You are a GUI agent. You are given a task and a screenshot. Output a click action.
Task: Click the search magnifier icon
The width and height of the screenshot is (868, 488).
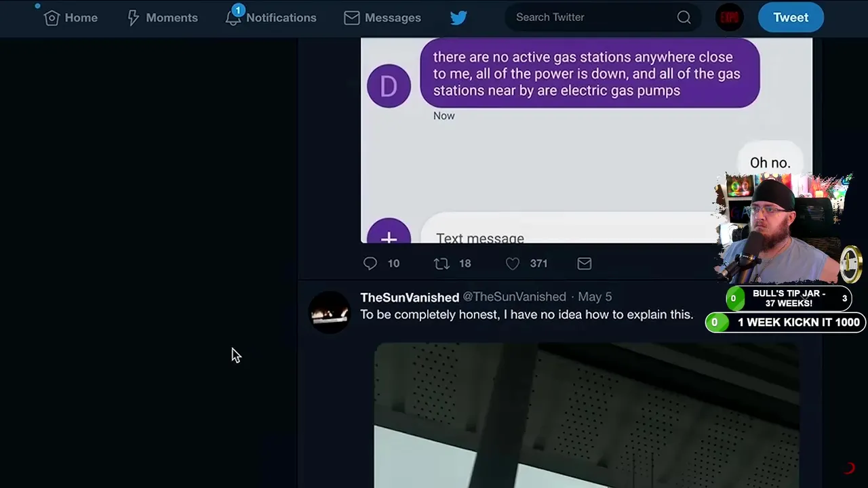point(684,18)
